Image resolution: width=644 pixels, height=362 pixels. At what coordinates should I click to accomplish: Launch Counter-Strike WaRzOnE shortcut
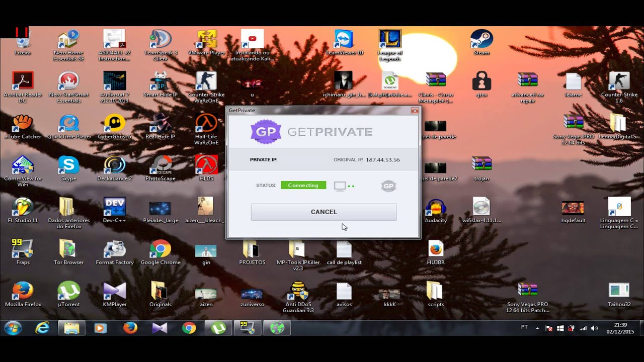click(206, 87)
